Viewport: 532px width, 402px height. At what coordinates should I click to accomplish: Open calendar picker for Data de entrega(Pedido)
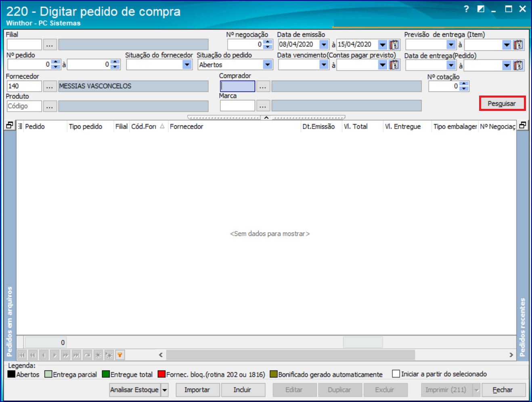[519, 65]
